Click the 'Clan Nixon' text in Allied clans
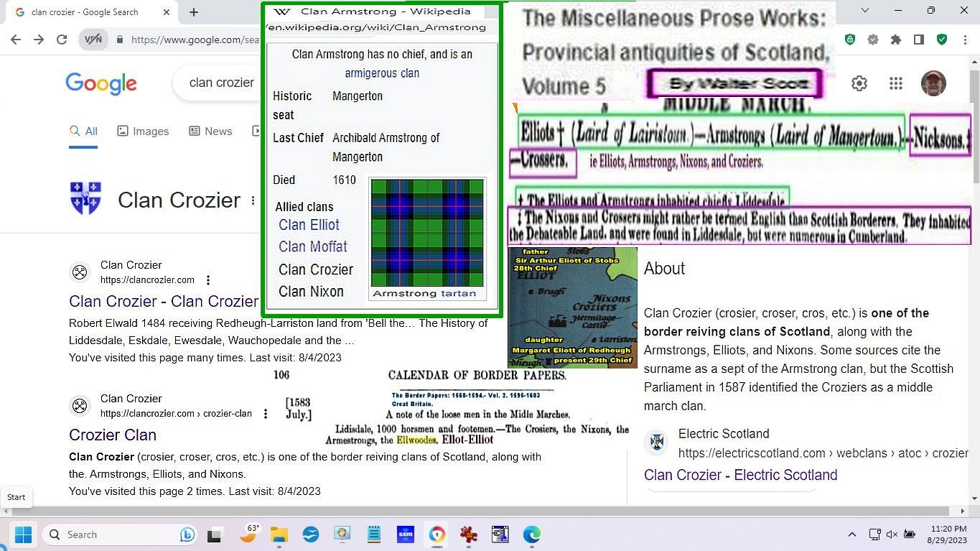This screenshot has width=980, height=551. click(x=312, y=291)
